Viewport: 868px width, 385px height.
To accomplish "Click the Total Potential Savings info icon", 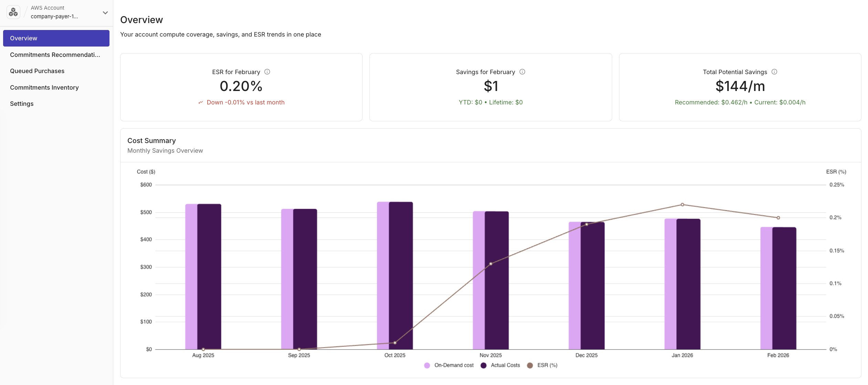I will (774, 72).
